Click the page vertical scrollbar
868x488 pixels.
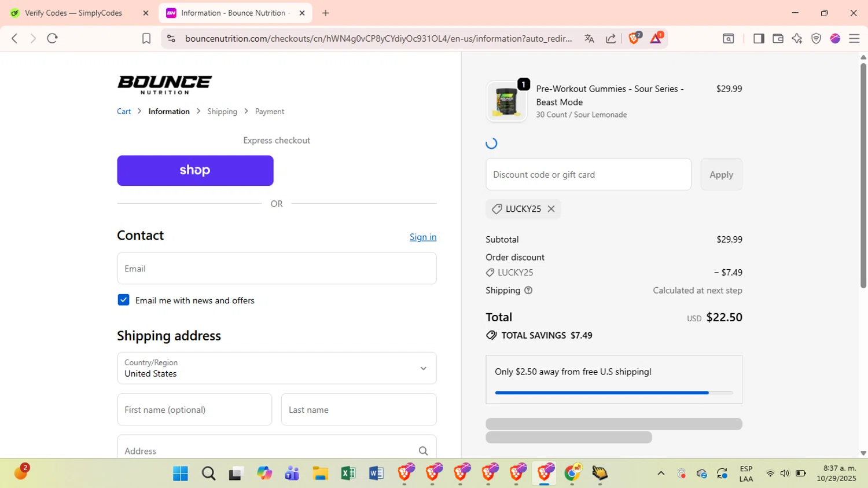[x=863, y=175]
